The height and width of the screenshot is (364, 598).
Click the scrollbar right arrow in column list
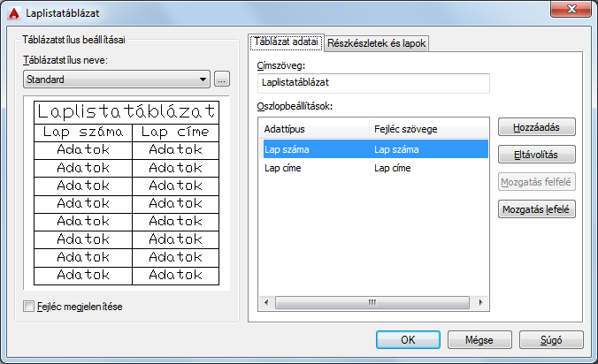pyautogui.click(x=480, y=302)
